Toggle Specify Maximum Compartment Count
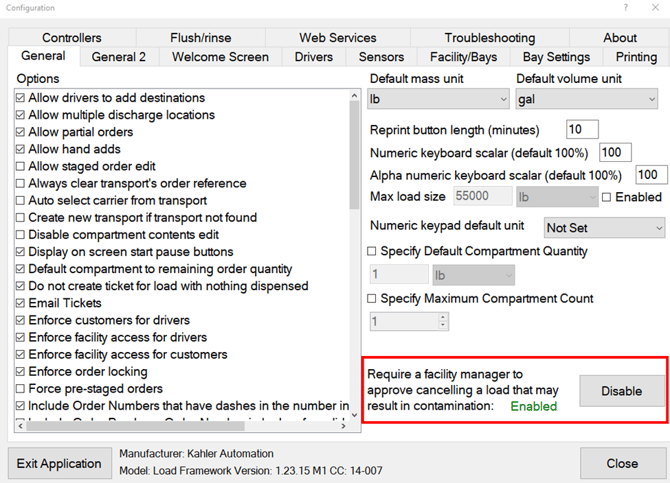This screenshot has width=670, height=483. [x=374, y=298]
